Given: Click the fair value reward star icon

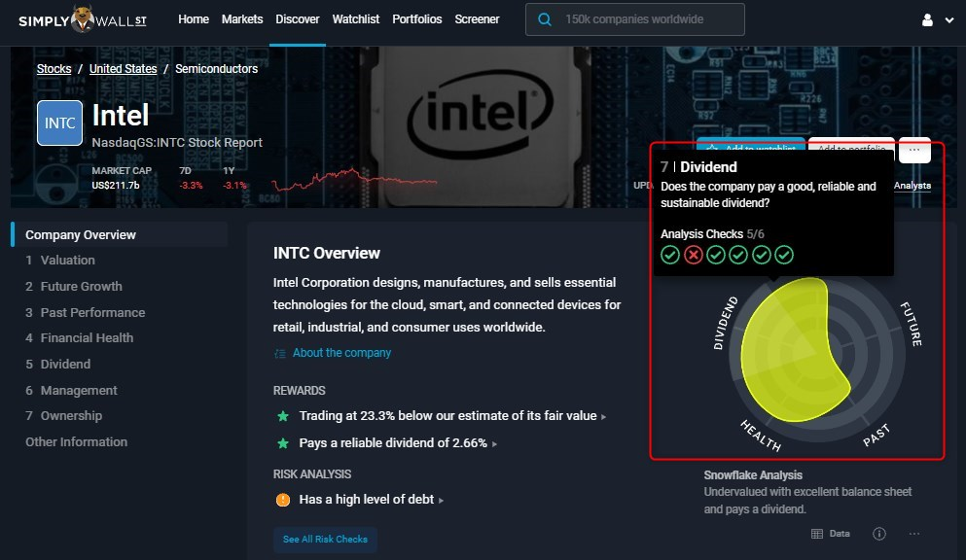Looking at the screenshot, I should (x=283, y=416).
